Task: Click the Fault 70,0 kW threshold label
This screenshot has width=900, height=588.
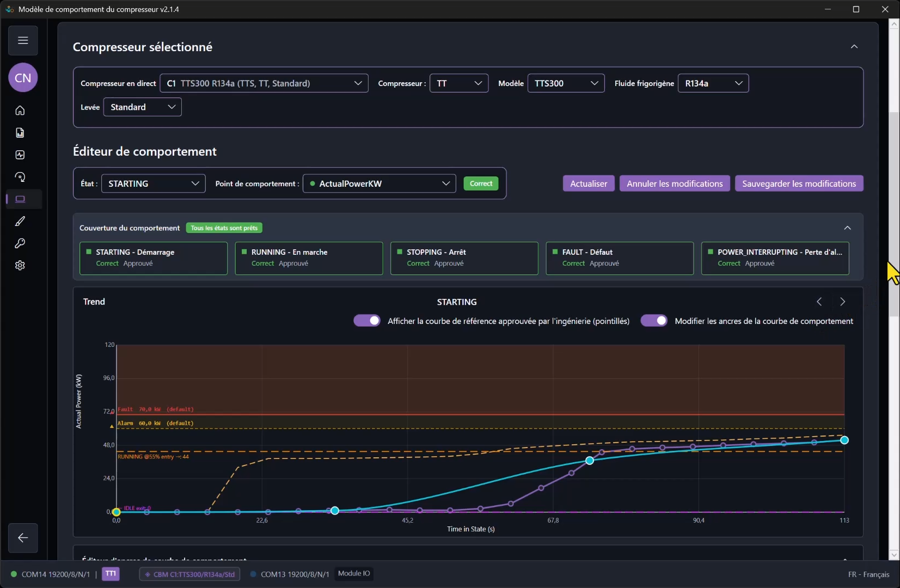Action: pyautogui.click(x=156, y=409)
